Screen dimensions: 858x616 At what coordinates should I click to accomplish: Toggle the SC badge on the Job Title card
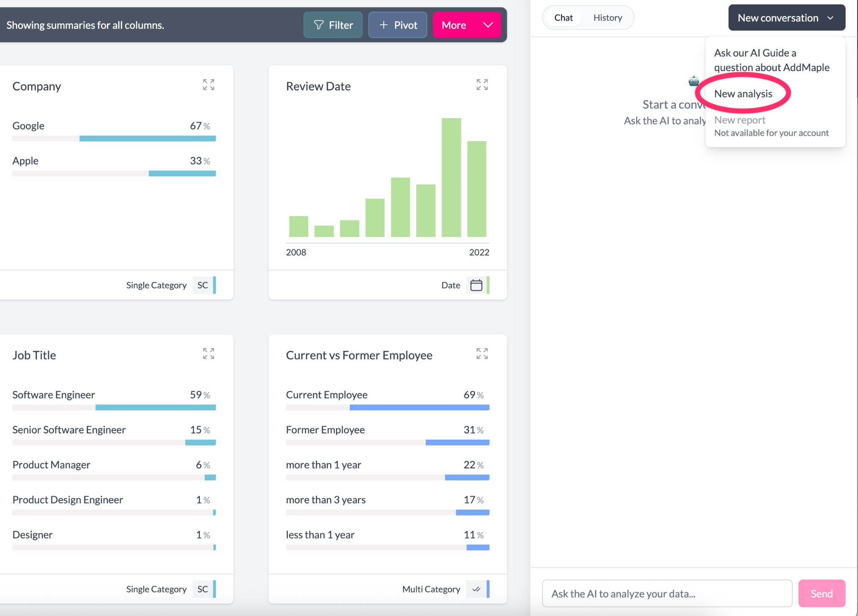click(x=203, y=589)
